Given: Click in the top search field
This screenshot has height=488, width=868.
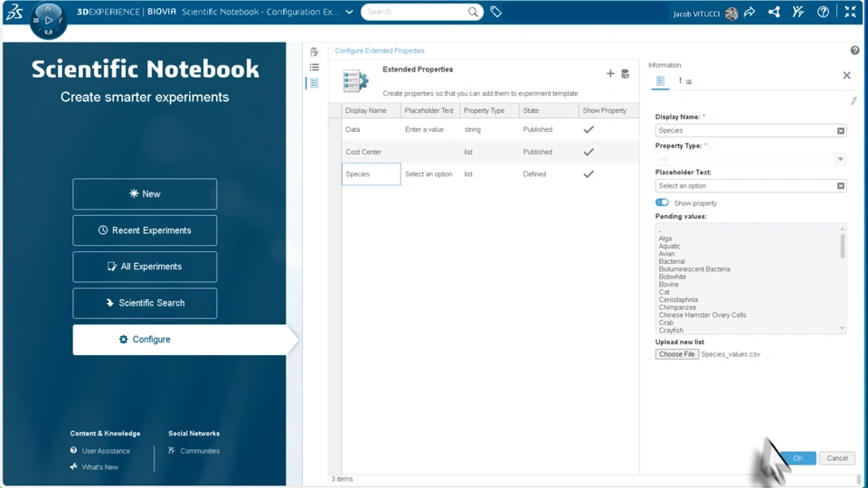Looking at the screenshot, I should 415,12.
